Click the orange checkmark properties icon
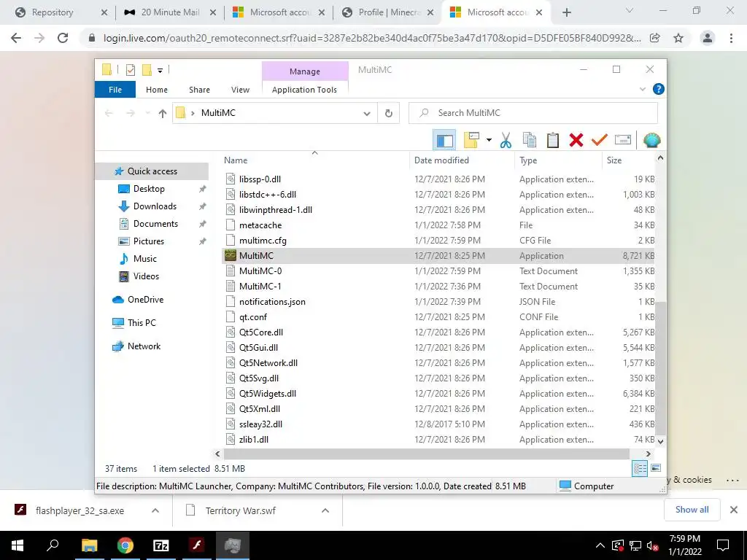The height and width of the screenshot is (560, 747). tap(600, 140)
